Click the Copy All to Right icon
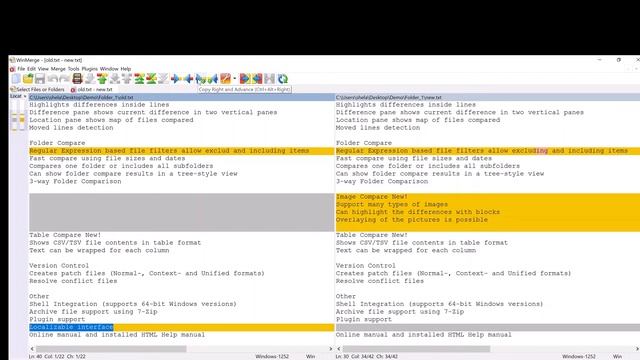 (x=245, y=79)
